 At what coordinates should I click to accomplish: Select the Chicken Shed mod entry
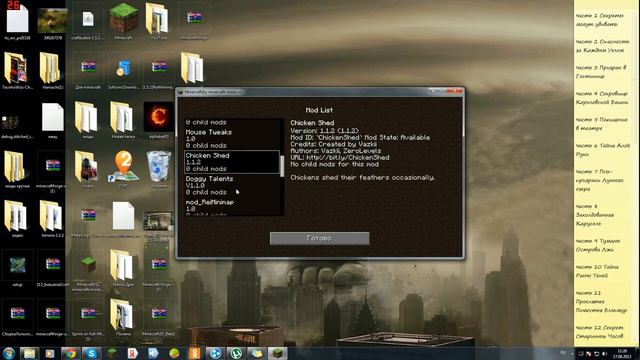[232, 162]
